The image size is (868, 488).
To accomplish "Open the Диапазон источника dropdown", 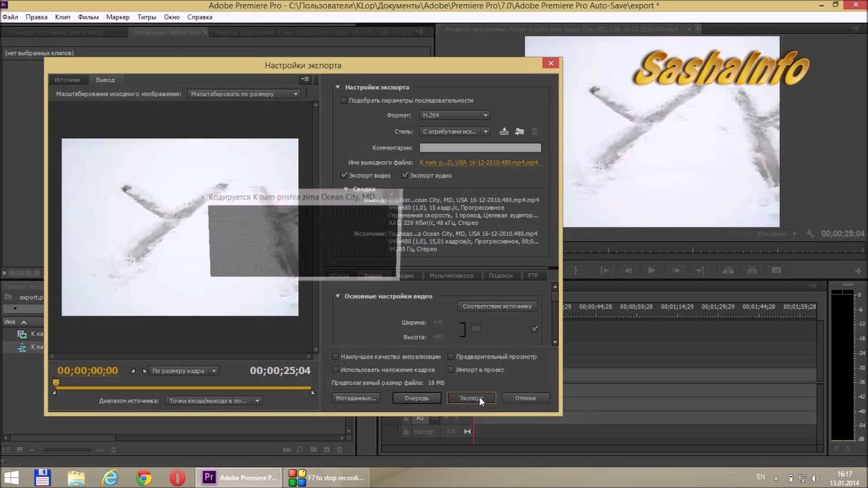I will (213, 401).
